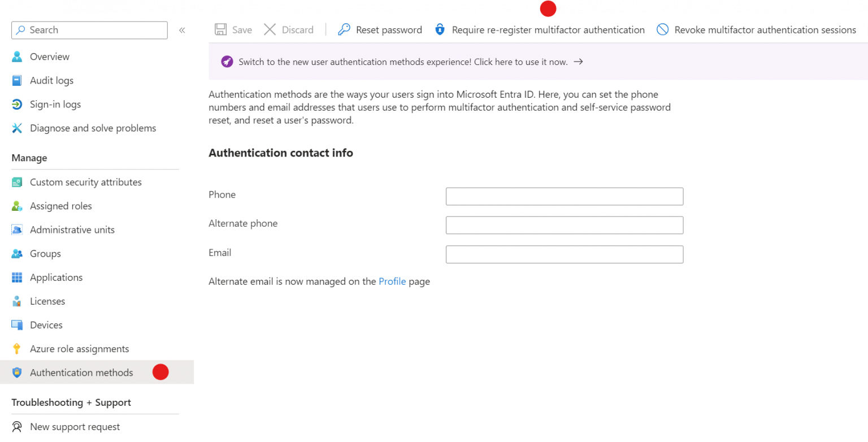View the user's Devices
This screenshot has height=442, width=868.
click(46, 324)
